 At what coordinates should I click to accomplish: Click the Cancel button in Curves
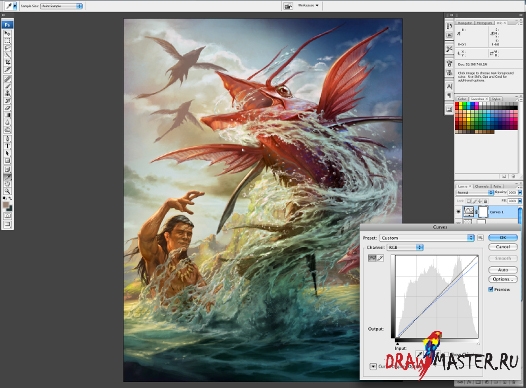coord(503,247)
